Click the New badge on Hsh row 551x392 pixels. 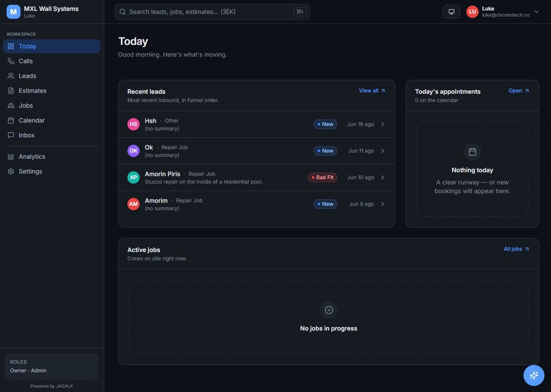pyautogui.click(x=325, y=124)
